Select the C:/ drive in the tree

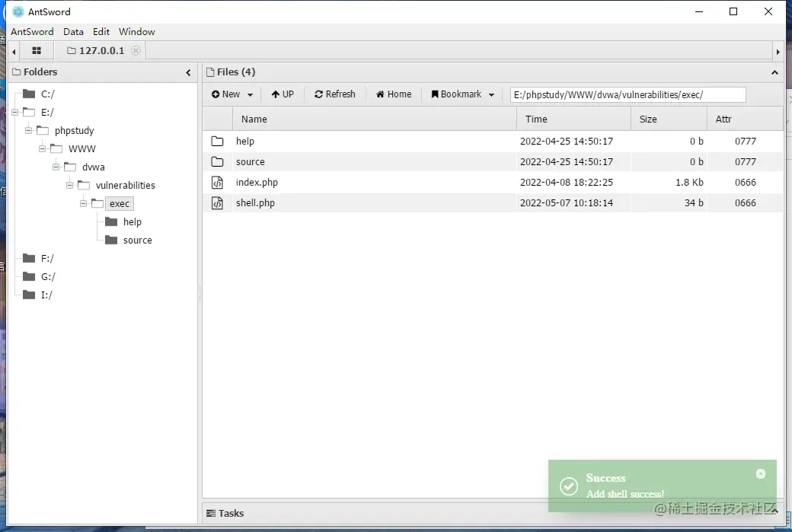[x=47, y=94]
